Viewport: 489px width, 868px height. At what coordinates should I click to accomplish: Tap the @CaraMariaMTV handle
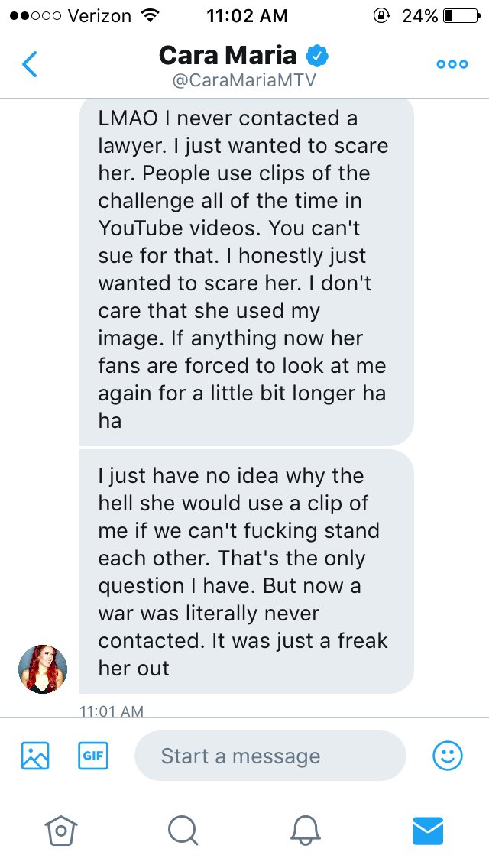pyautogui.click(x=244, y=81)
